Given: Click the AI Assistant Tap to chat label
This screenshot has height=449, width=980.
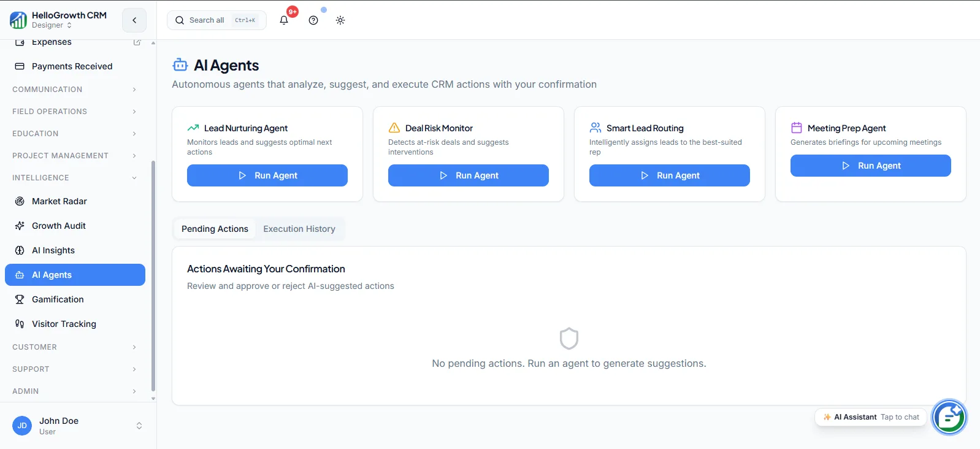Looking at the screenshot, I should coord(871,417).
